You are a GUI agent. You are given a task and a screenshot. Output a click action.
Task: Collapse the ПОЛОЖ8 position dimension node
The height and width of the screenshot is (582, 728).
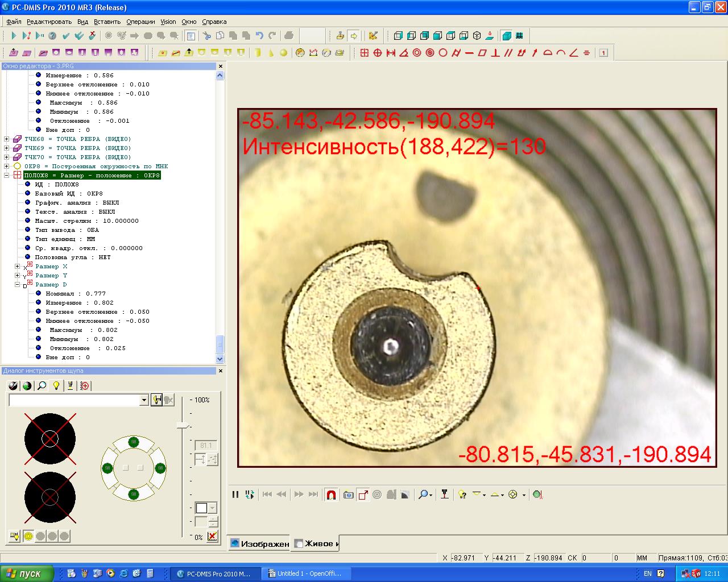[7, 176]
